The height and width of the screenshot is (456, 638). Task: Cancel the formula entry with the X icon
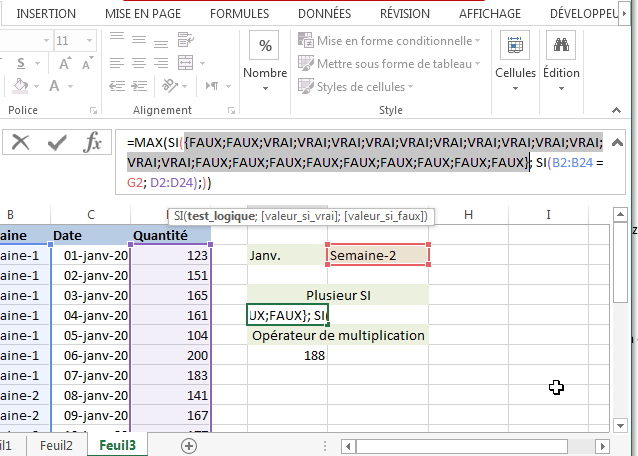pos(20,143)
